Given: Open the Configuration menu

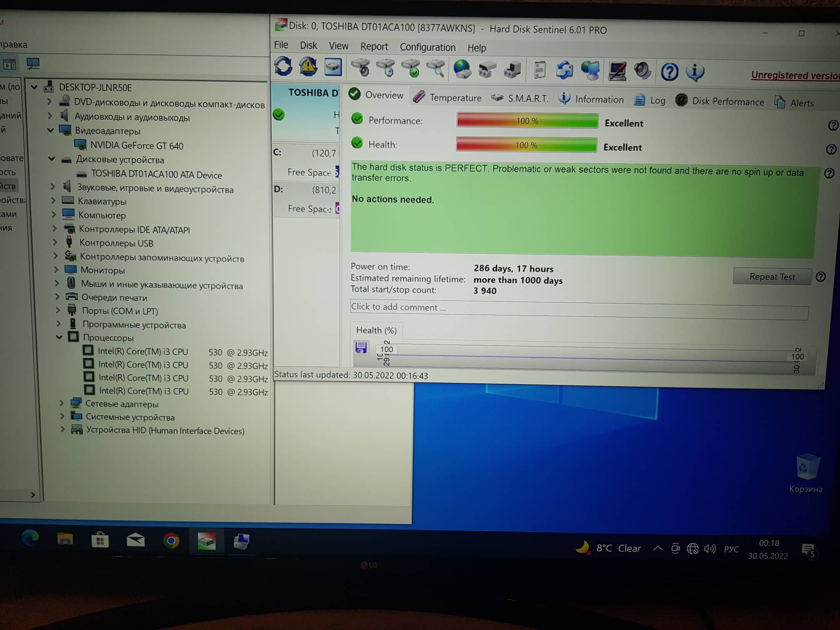Looking at the screenshot, I should click(x=427, y=47).
